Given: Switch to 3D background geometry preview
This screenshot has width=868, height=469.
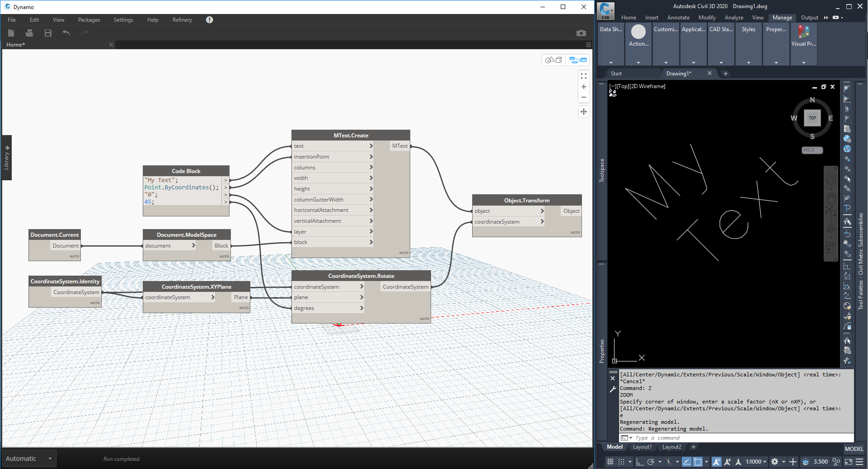Looking at the screenshot, I should pos(554,60).
